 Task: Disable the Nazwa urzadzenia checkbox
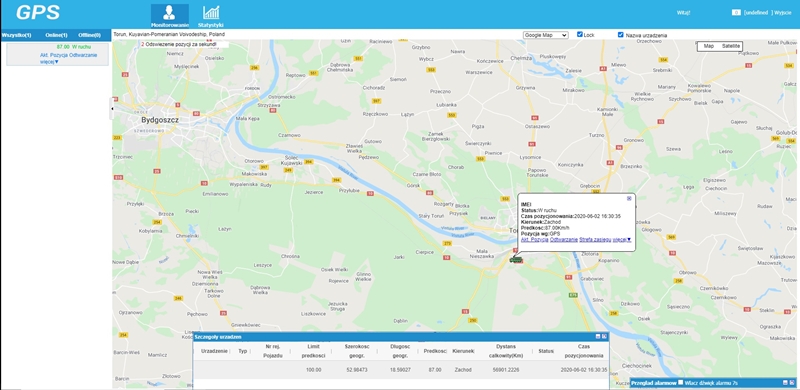click(620, 35)
